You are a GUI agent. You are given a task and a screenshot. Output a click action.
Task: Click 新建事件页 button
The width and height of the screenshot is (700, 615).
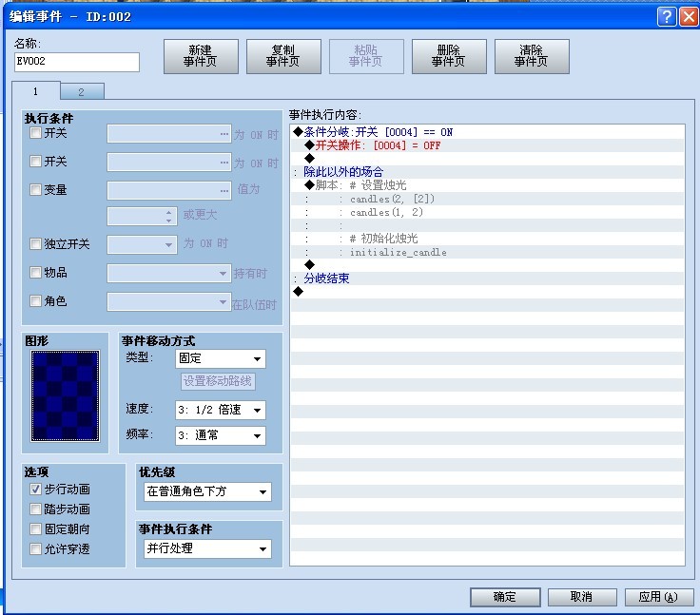[x=201, y=56]
